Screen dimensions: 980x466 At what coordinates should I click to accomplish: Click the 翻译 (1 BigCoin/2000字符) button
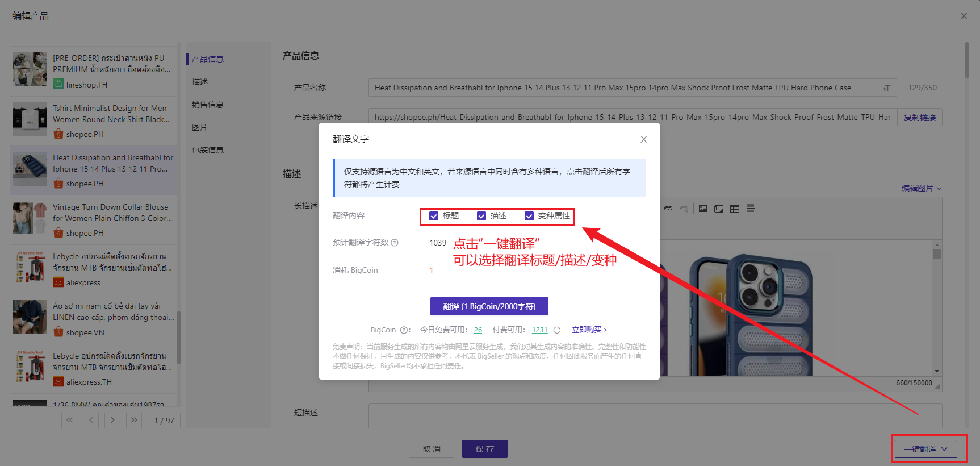tap(489, 306)
